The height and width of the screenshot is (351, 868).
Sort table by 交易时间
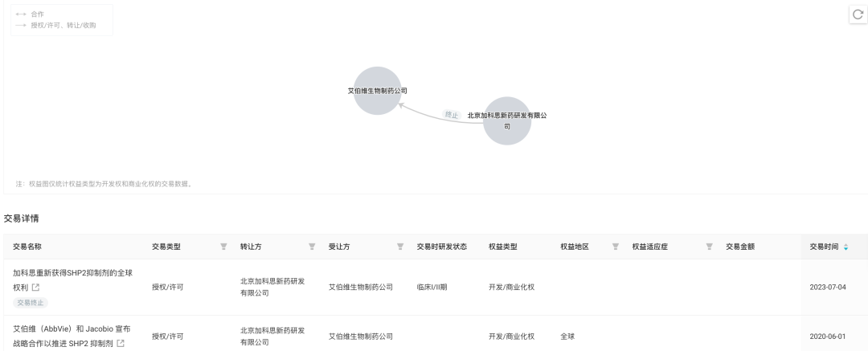845,247
